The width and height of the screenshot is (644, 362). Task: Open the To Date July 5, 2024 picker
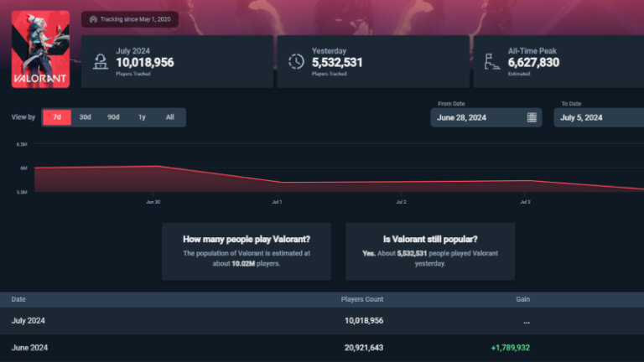coord(595,117)
